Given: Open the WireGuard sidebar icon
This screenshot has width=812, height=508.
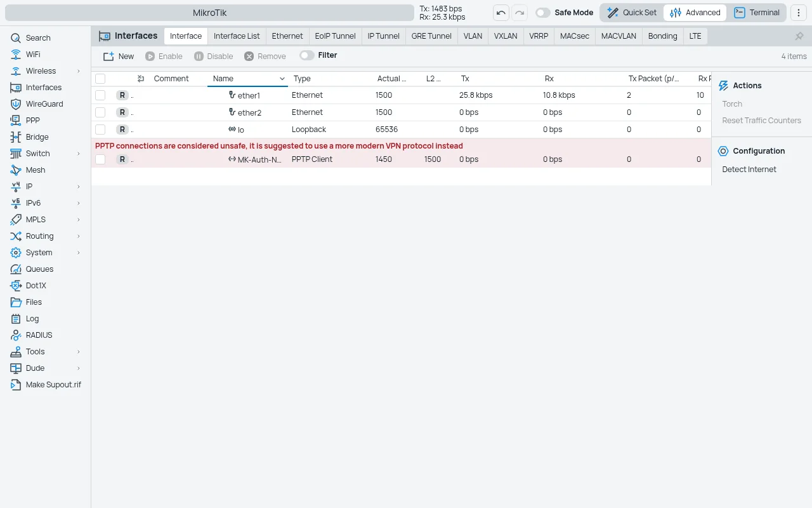Looking at the screenshot, I should point(16,104).
